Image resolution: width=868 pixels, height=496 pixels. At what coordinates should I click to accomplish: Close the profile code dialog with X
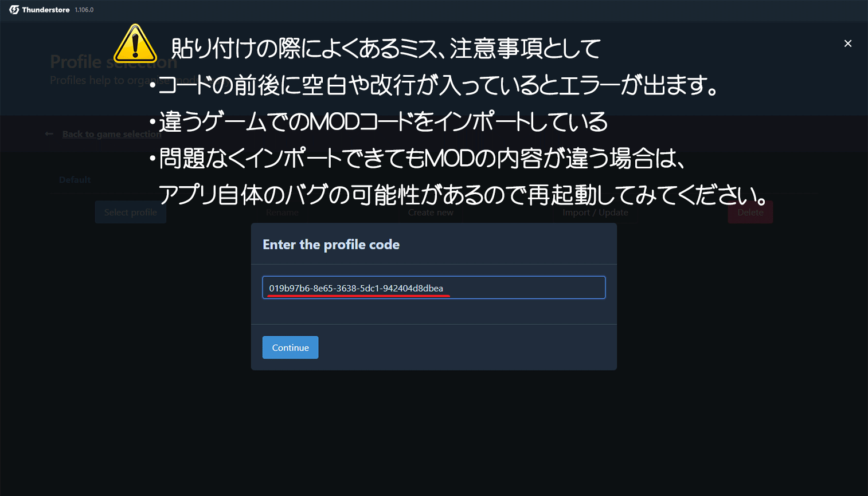(x=848, y=44)
